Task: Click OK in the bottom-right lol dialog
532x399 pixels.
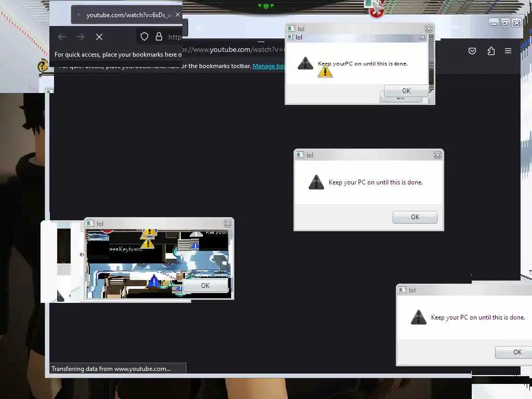Action: click(514, 352)
